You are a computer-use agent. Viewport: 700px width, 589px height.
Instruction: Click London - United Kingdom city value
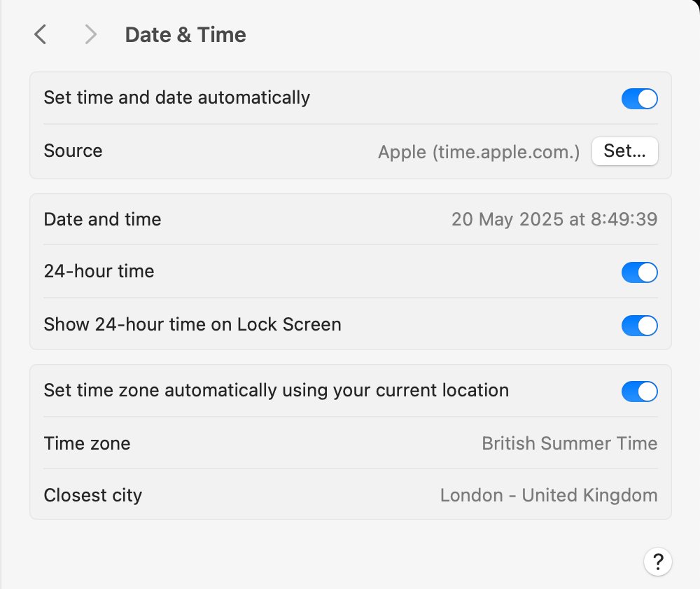(x=548, y=496)
